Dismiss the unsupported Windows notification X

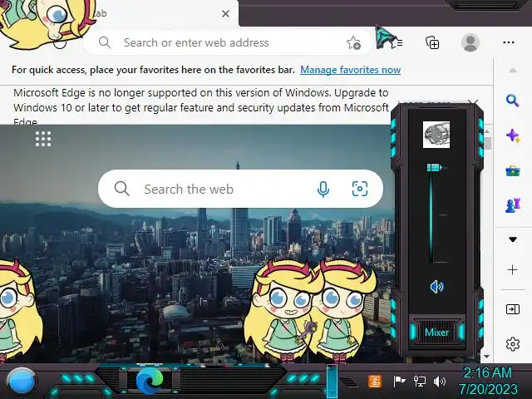click(473, 103)
